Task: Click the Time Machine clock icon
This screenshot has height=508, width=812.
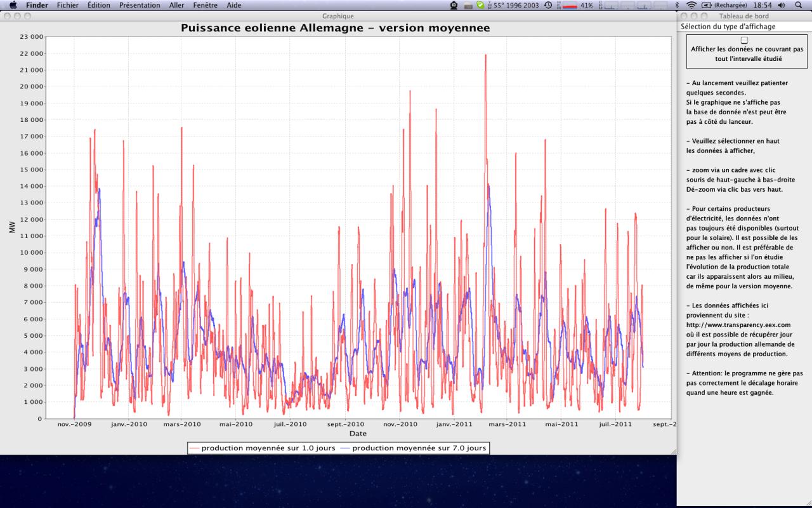Action: click(548, 5)
